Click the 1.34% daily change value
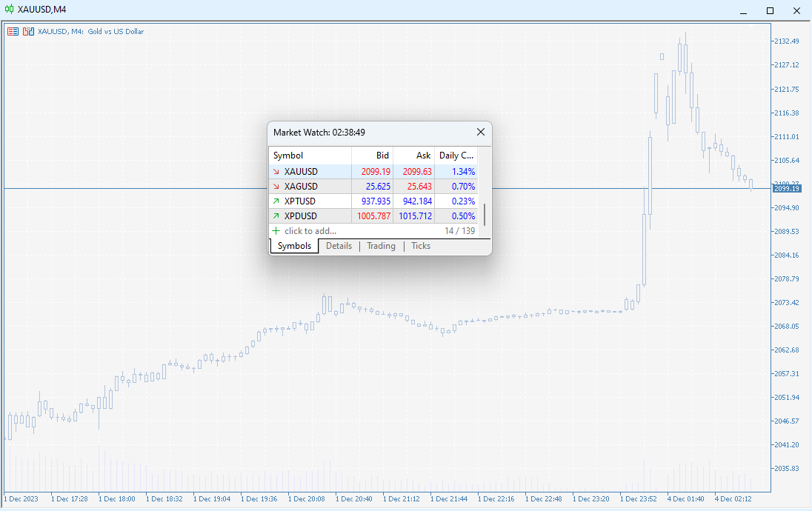This screenshot has height=511, width=812. click(463, 171)
